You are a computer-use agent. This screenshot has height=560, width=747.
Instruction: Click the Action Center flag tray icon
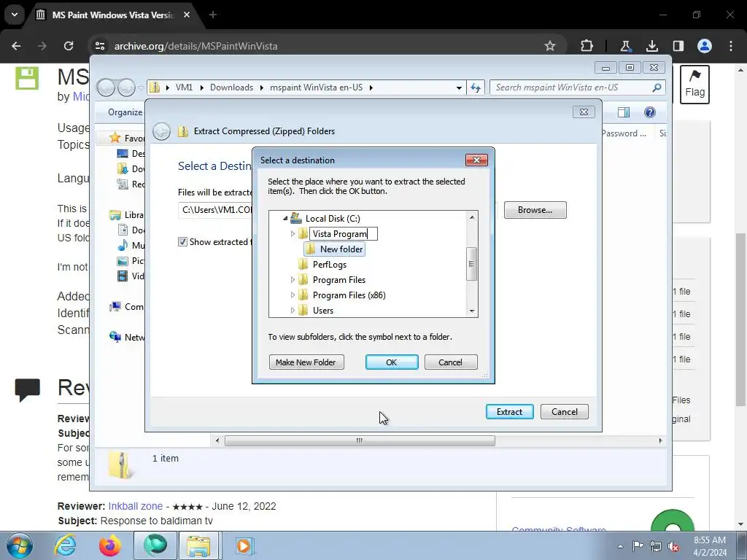pyautogui.click(x=638, y=546)
